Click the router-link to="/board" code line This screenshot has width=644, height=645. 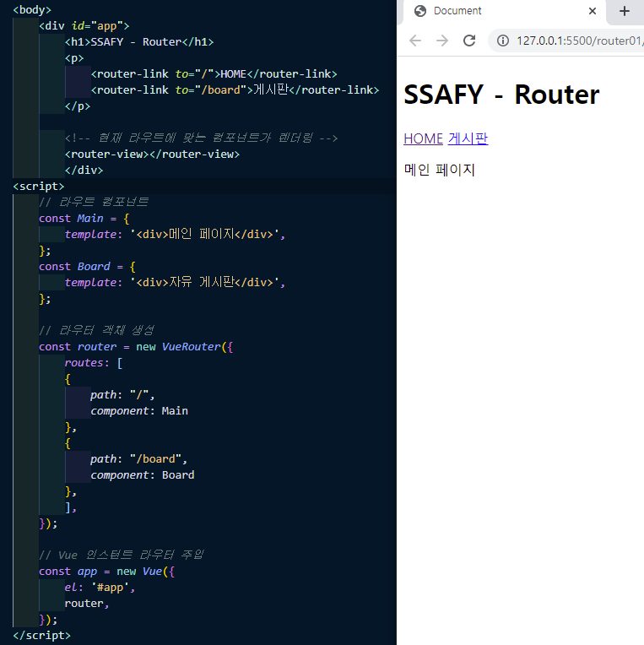point(235,90)
